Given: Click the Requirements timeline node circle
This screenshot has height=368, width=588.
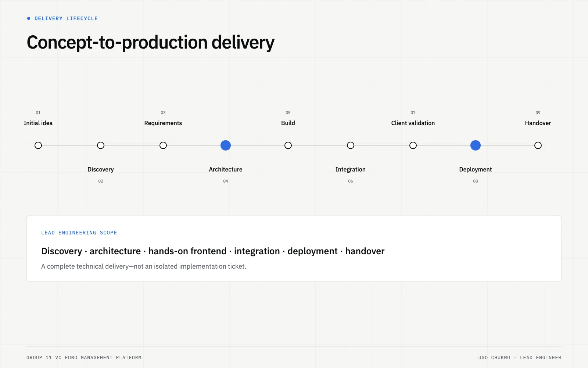Looking at the screenshot, I should [x=163, y=145].
